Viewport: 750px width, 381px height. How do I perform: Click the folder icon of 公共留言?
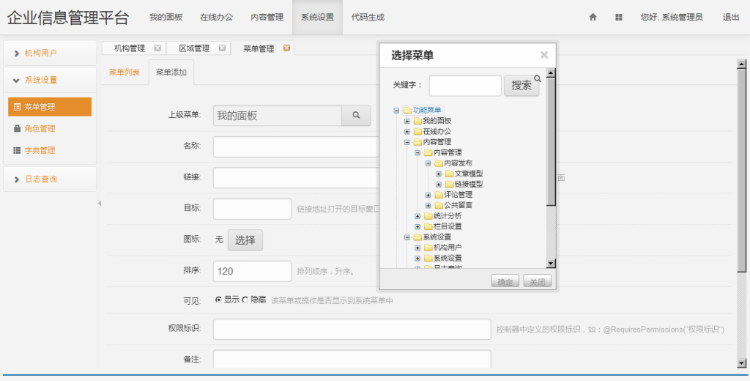point(439,205)
